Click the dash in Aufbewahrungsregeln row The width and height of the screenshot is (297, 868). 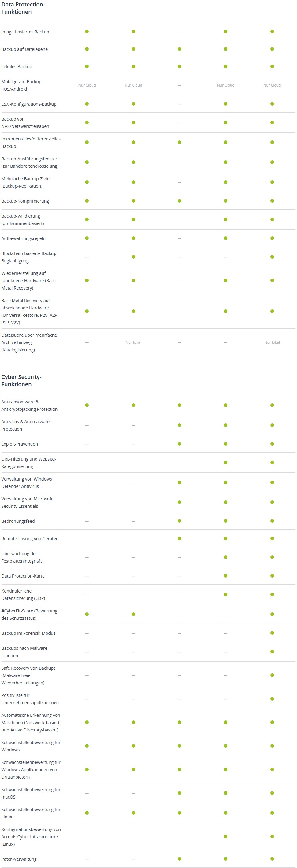coord(179,238)
